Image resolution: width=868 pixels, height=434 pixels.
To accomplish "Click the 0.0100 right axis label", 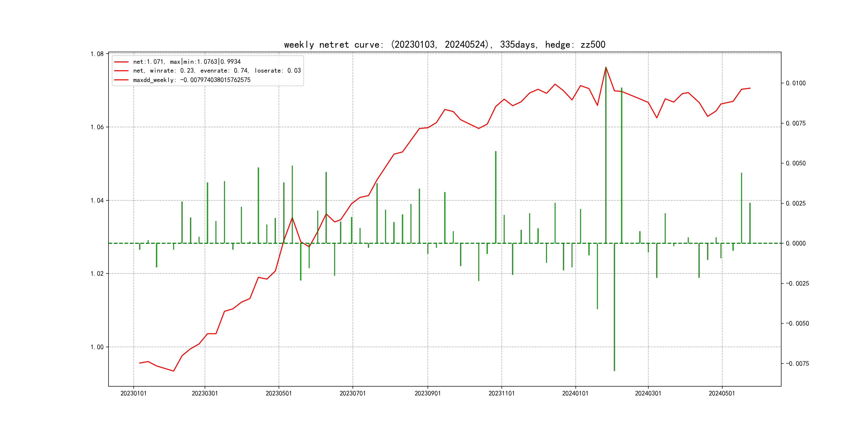I will [796, 83].
